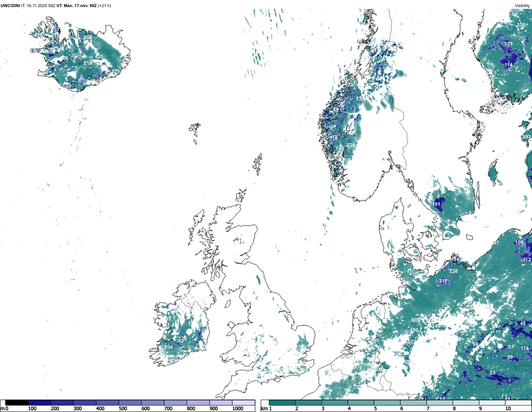The height and width of the screenshot is (412, 532).
Task: Click the '126' value over Ireland
Action: pos(182,339)
